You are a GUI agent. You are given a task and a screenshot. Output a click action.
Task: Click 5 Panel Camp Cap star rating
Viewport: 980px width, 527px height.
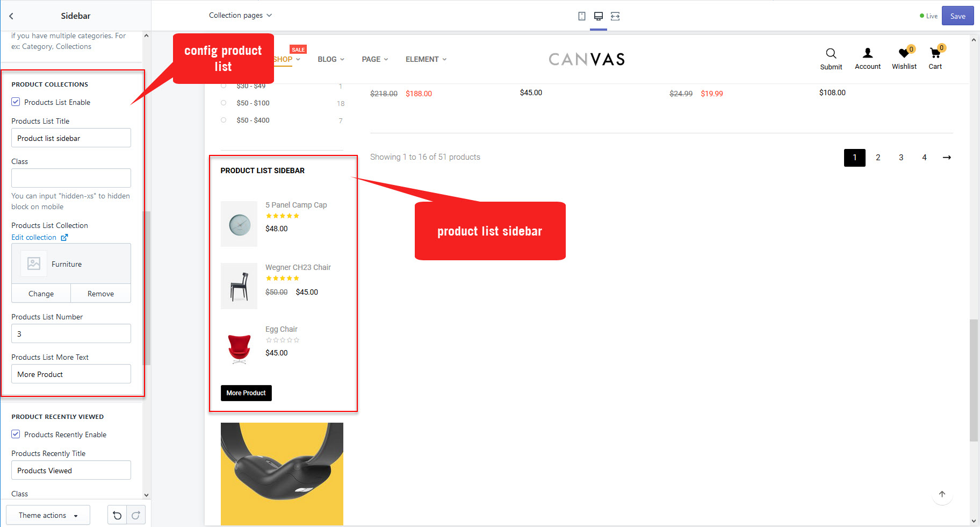click(282, 216)
